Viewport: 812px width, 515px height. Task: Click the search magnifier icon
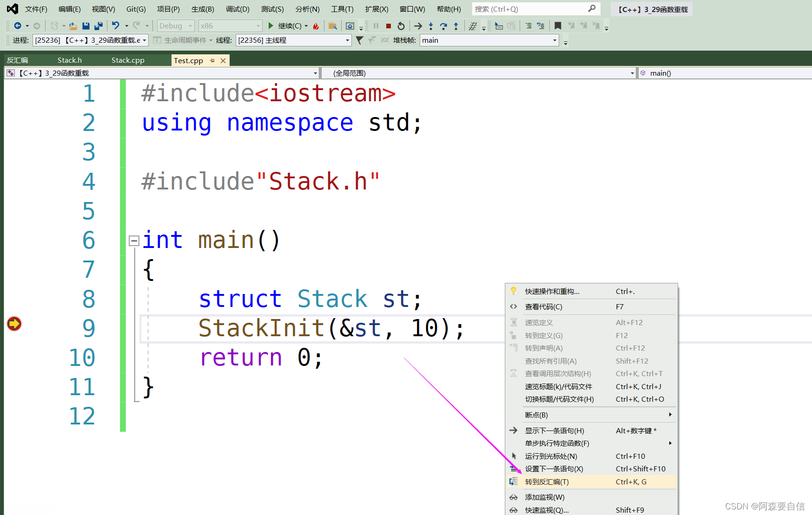(592, 9)
